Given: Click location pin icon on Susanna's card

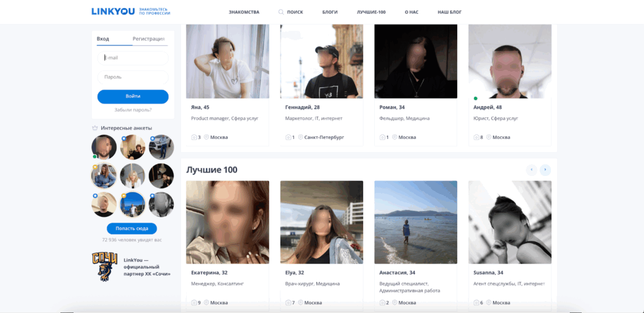Looking at the screenshot, I should click(489, 303).
